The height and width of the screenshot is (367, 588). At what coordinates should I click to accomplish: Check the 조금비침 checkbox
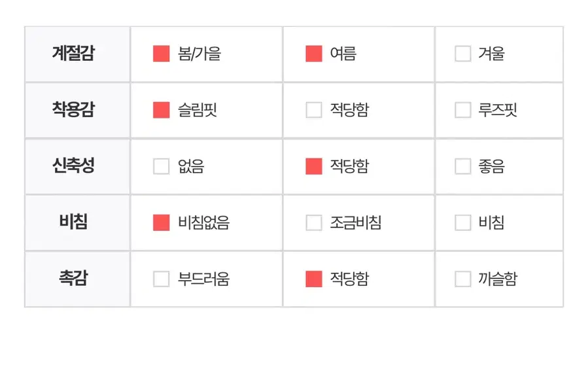pyautogui.click(x=314, y=222)
